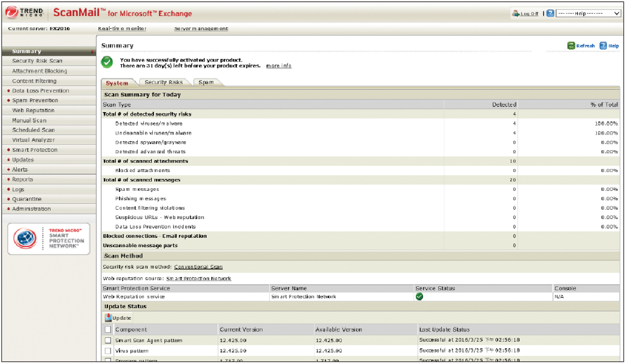Check the Virus pattern checkbox
Image resolution: width=626 pixels, height=364 pixels.
pyautogui.click(x=108, y=351)
